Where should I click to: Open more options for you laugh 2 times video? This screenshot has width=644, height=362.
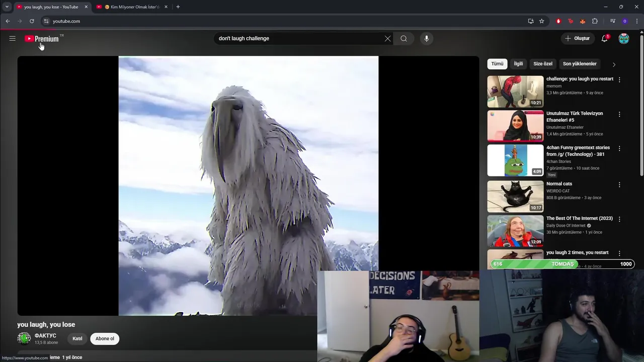[619, 253]
